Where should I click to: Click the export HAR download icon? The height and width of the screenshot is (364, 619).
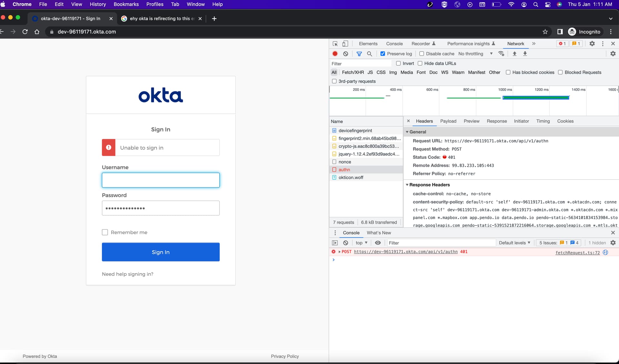tap(525, 54)
